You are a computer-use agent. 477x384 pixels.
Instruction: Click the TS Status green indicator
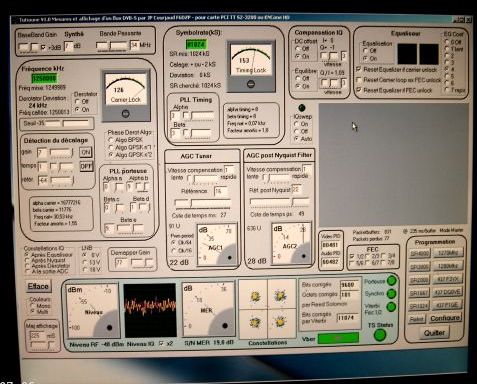(x=380, y=334)
